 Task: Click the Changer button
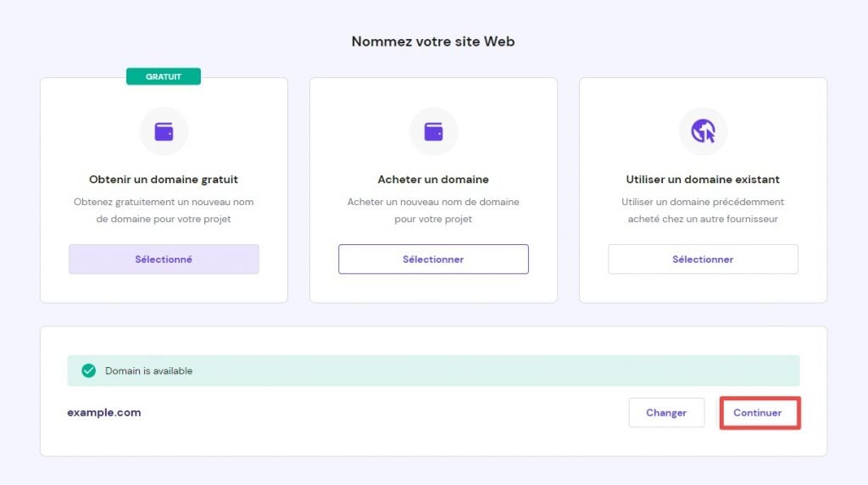666,413
